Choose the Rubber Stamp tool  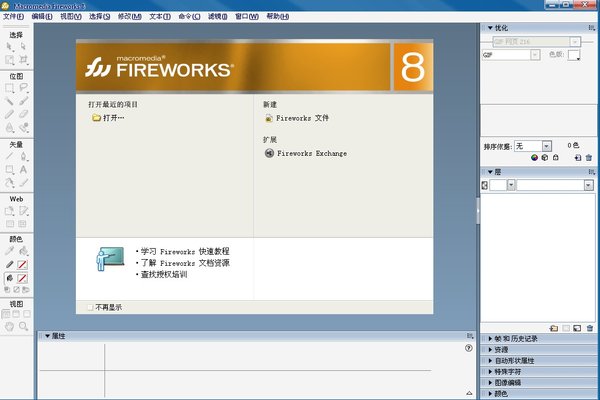click(x=23, y=127)
